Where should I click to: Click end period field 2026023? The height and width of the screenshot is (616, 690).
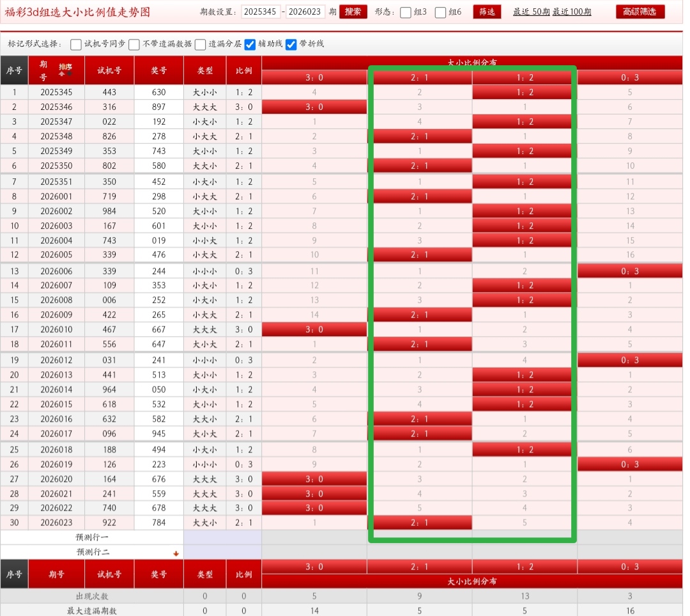(x=305, y=12)
